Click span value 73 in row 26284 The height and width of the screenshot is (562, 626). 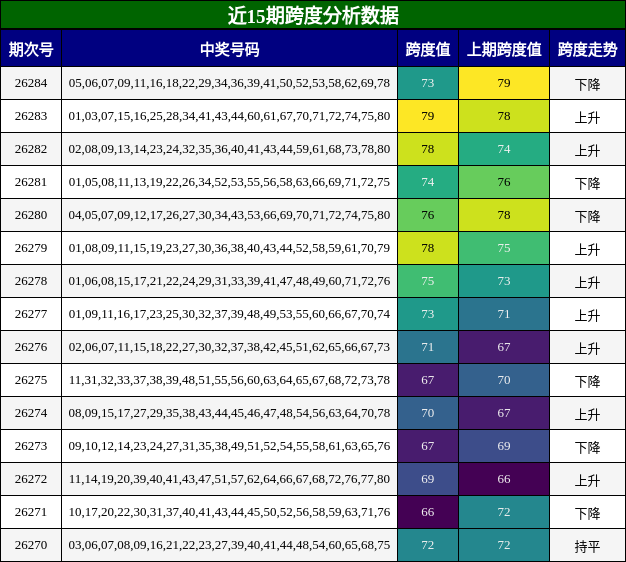click(428, 83)
